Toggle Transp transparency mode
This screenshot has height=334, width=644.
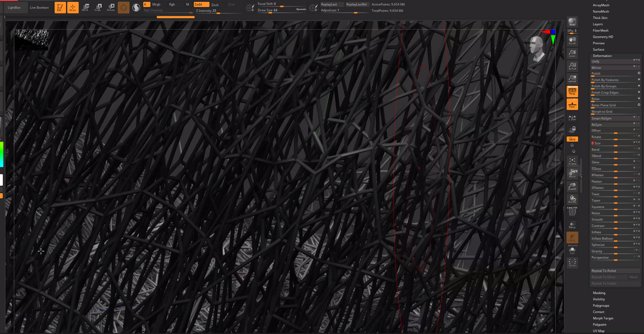click(572, 225)
